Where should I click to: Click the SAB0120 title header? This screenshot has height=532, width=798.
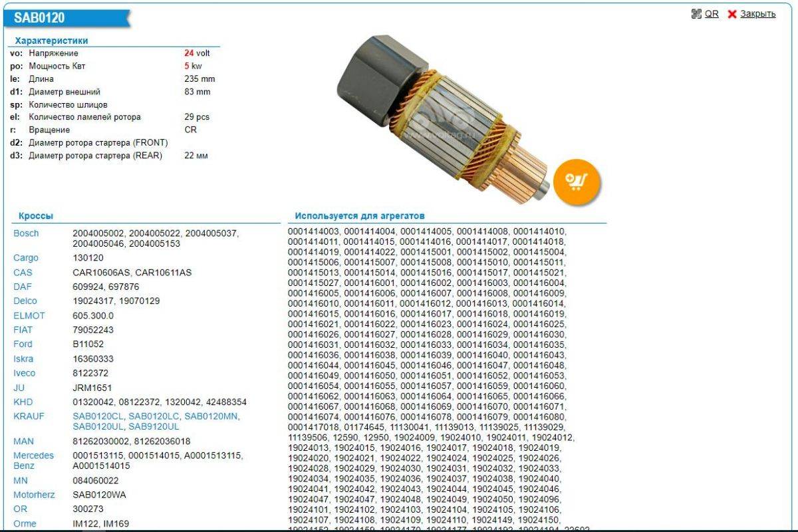tap(40, 18)
